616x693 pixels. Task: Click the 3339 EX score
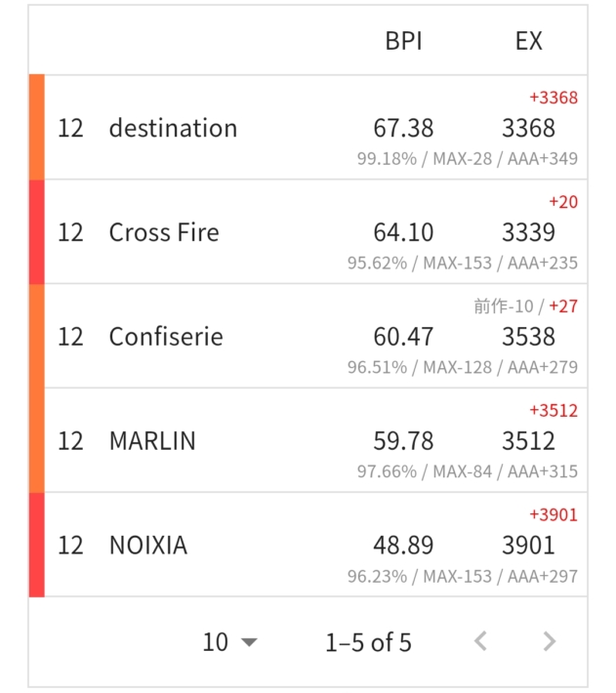[528, 232]
